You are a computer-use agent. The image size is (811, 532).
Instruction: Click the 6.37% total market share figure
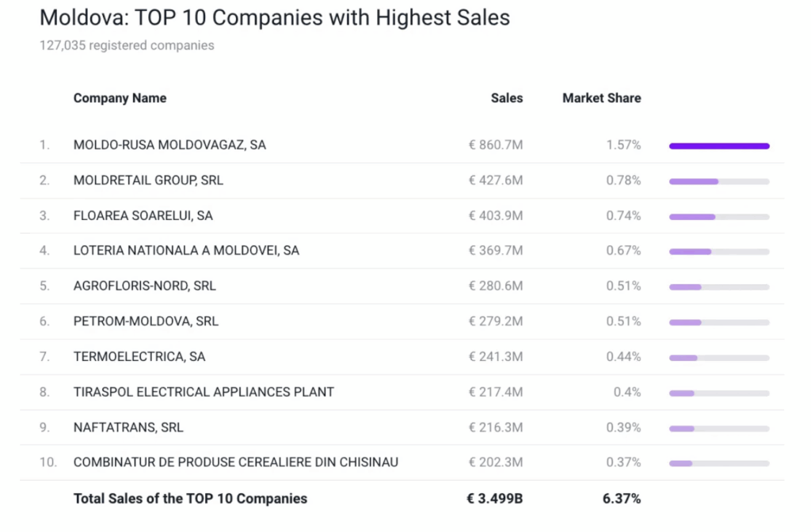pyautogui.click(x=621, y=499)
